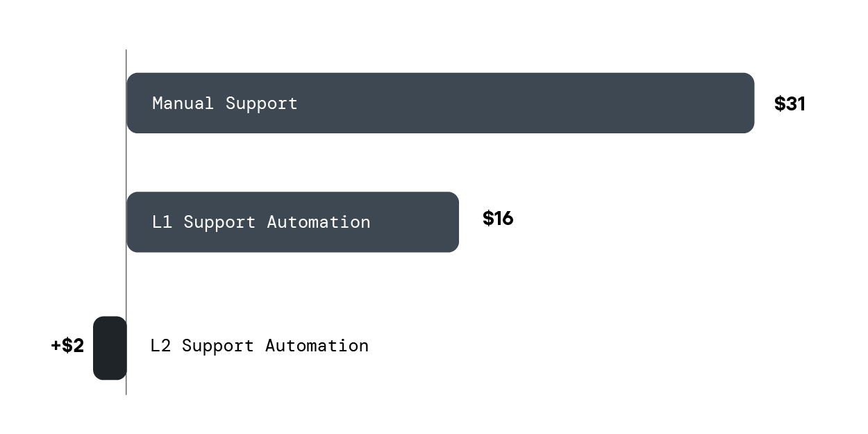Click the rounded end of the L1 bar
The height and width of the screenshot is (434, 868).
451,222
